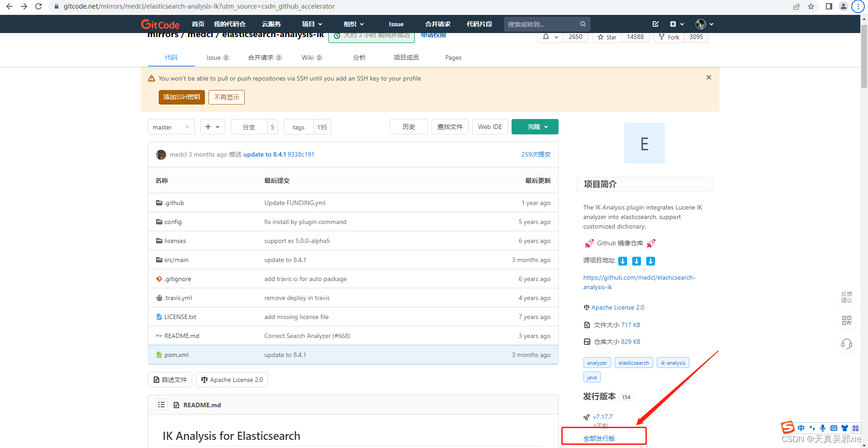Open the 克隆 clone dropdown

[535, 127]
